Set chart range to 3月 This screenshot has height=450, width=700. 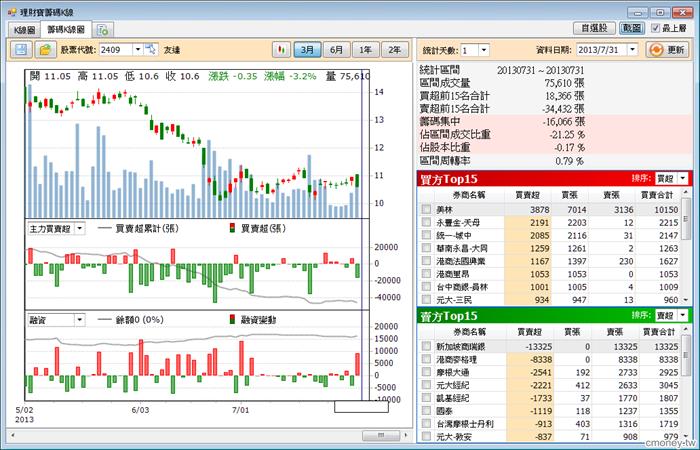coord(307,50)
